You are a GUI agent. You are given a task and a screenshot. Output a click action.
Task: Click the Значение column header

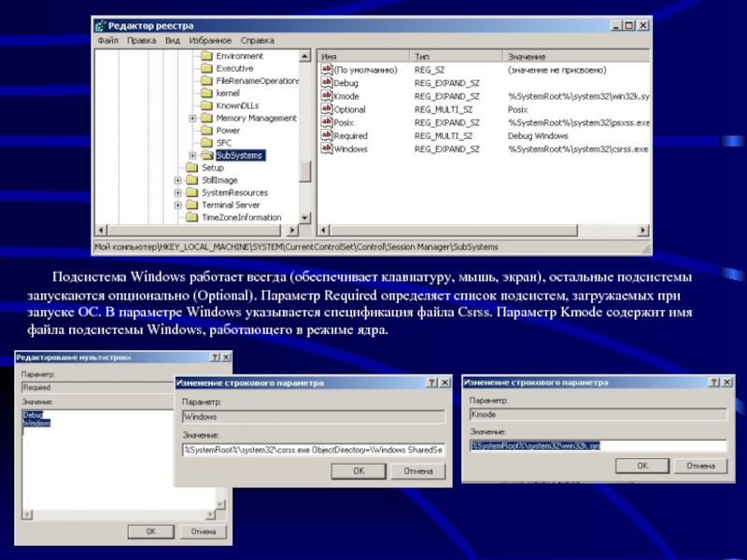(560, 56)
